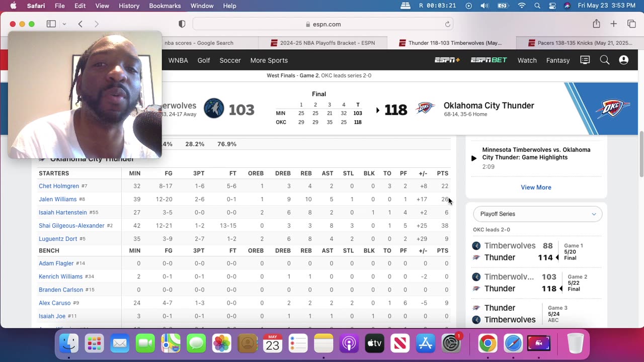Viewport: 644px width, 362px height.
Task: Click the Wi-Fi status icon
Action: coord(522,6)
